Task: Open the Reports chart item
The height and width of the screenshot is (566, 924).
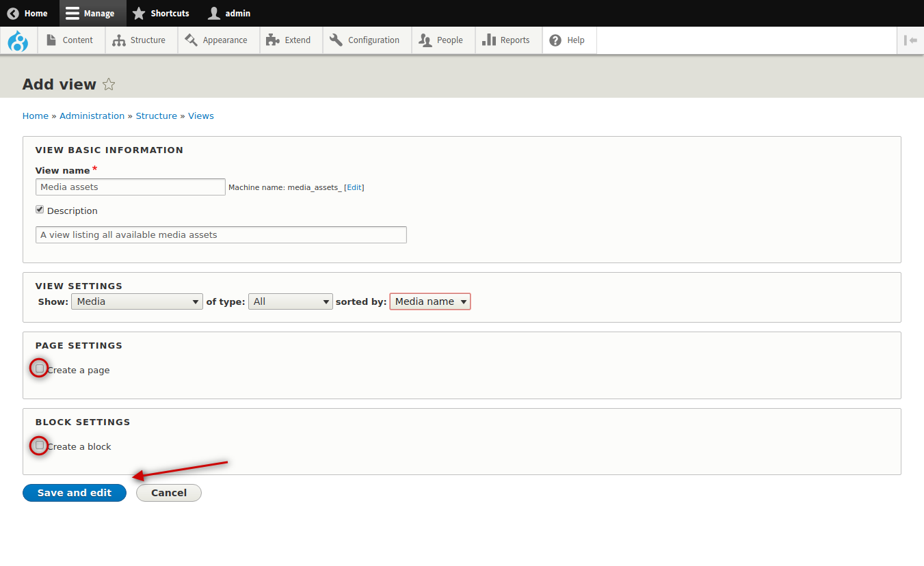Action: [x=506, y=40]
